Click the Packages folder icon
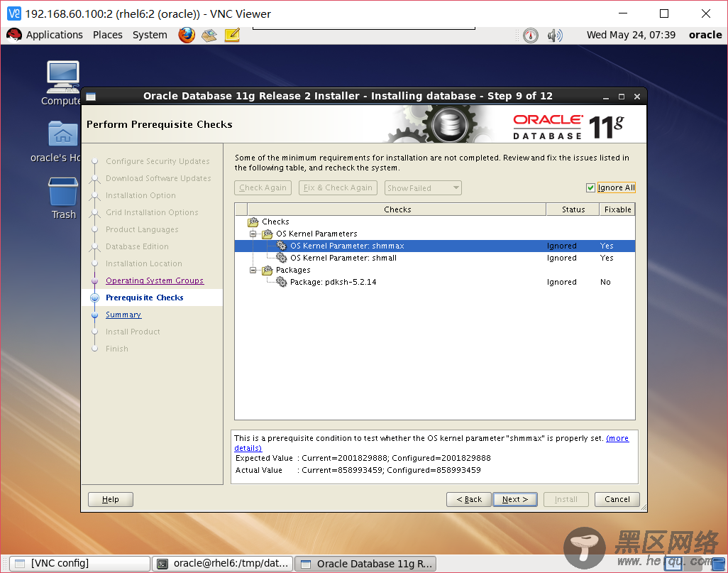This screenshot has height=573, width=728. (x=268, y=270)
